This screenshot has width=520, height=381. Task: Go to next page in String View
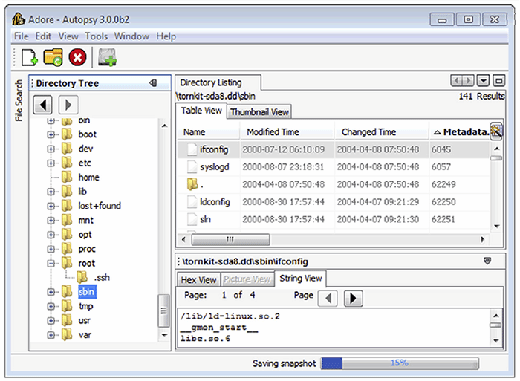pyautogui.click(x=353, y=298)
